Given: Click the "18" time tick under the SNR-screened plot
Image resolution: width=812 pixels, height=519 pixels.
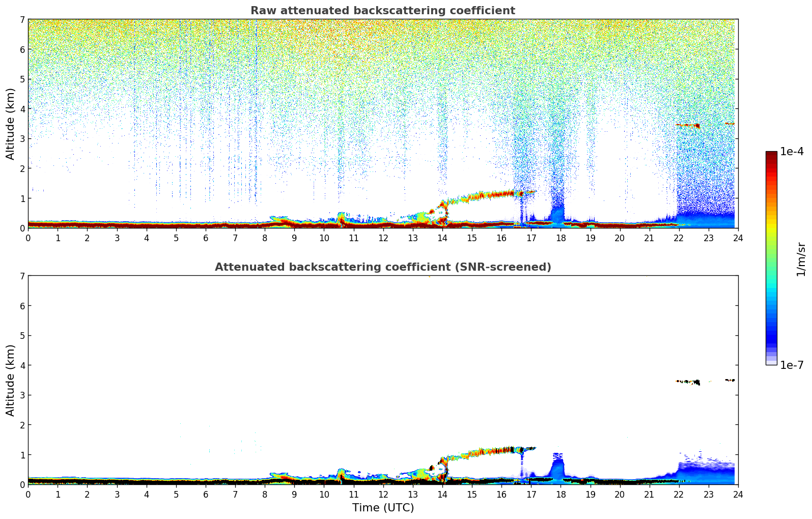Looking at the screenshot, I should point(561,495).
